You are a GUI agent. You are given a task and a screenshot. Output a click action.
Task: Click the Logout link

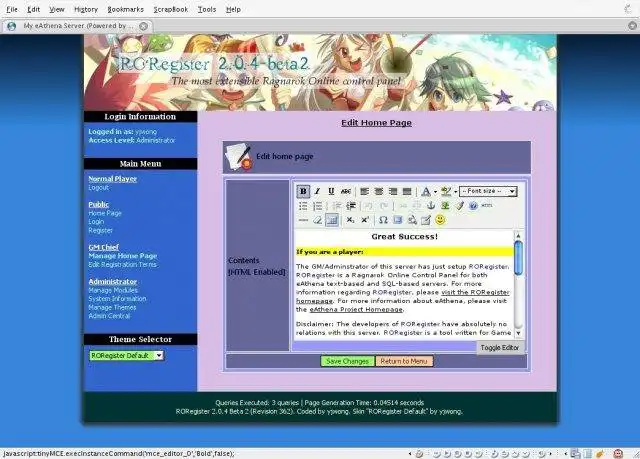pyautogui.click(x=98, y=188)
